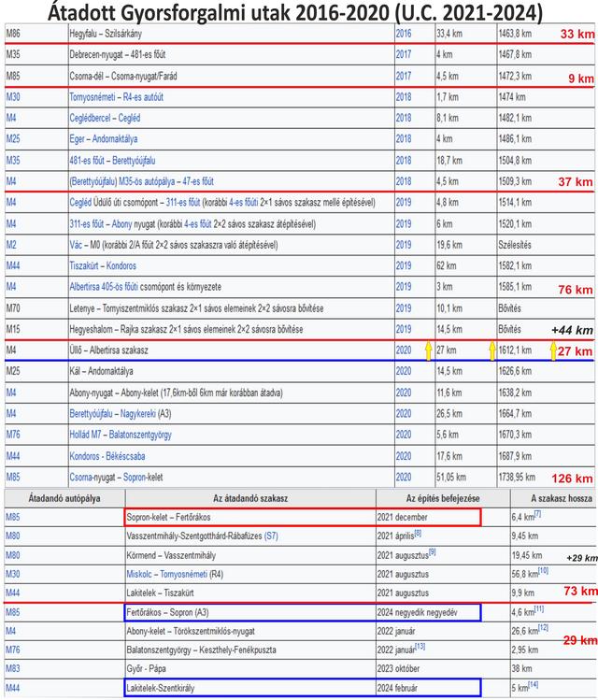Click the M2 road link in Vác row
The width and height of the screenshot is (598, 700).
point(11,245)
